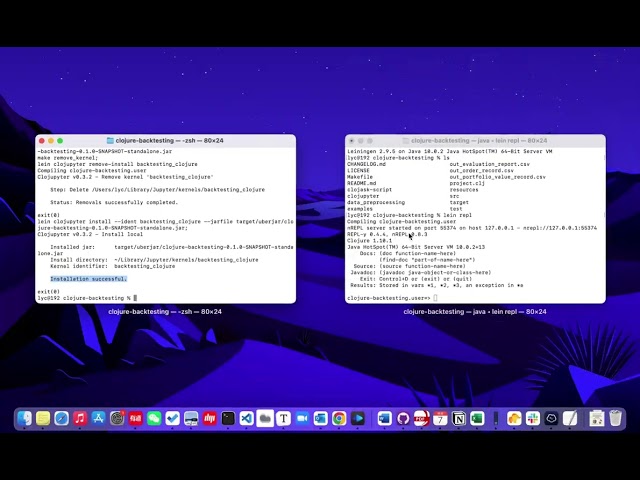Open the white notepad with pencil icon
The height and width of the screenshot is (480, 640).
570,418
